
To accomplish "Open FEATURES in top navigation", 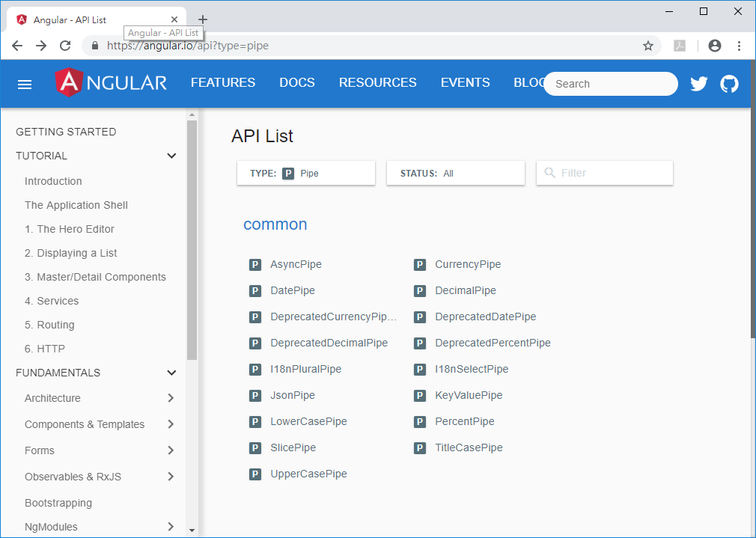I will tap(223, 82).
